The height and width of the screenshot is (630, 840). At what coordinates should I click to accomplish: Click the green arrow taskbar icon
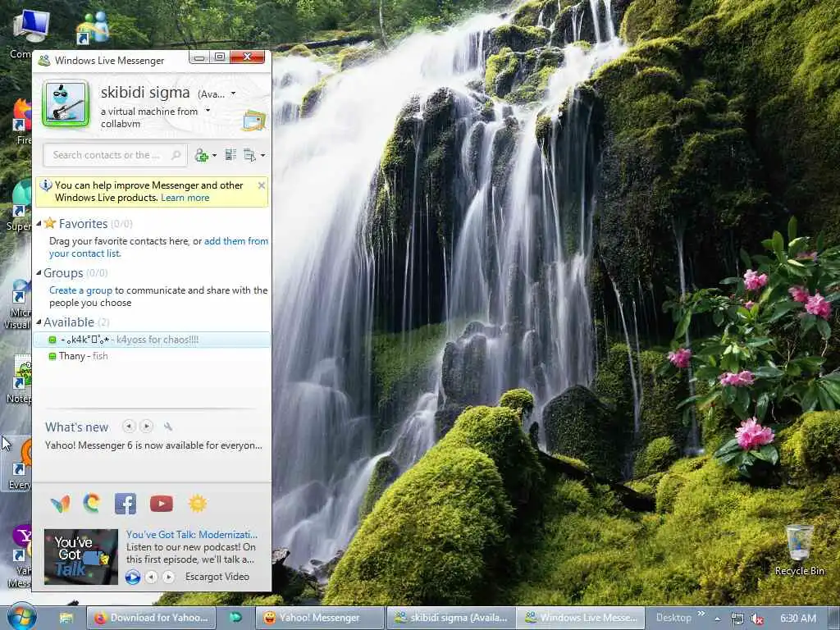235,618
